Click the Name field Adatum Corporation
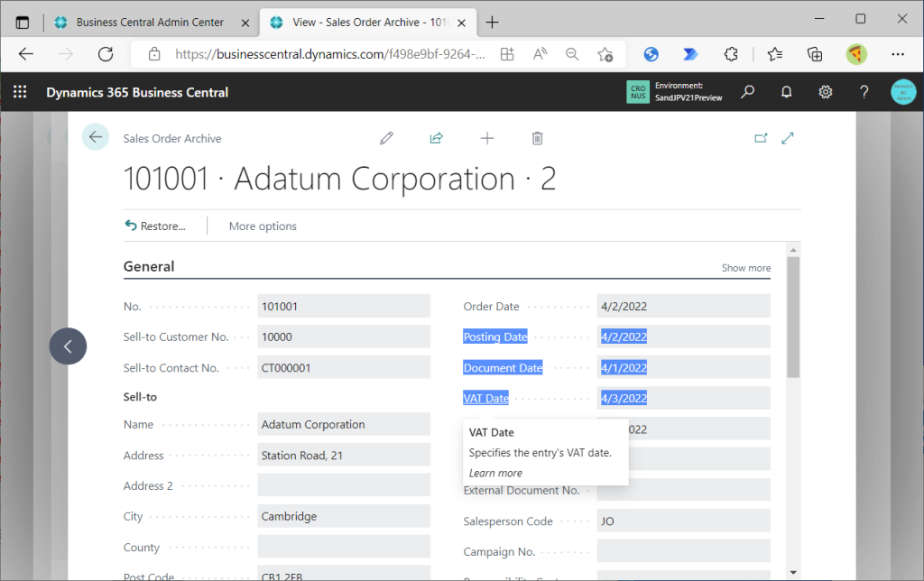924x581 pixels. [344, 424]
